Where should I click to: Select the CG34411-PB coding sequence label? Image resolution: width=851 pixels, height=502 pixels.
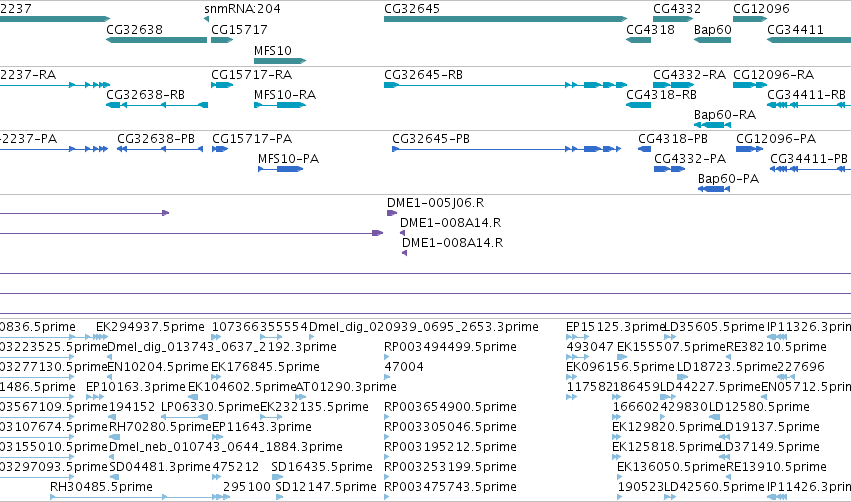[809, 158]
